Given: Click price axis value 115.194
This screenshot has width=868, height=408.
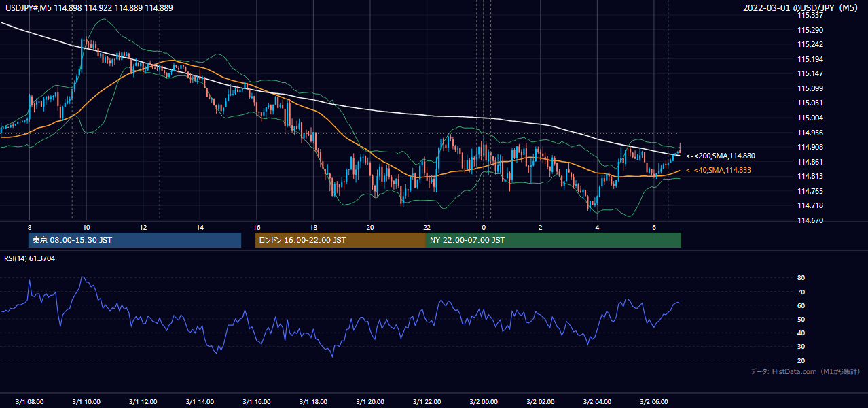Looking at the screenshot, I should [x=810, y=59].
